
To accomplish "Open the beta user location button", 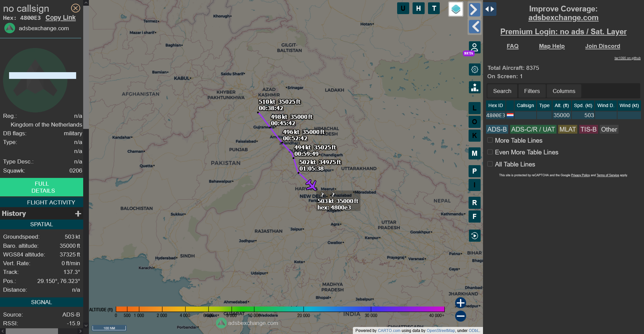I will point(474,47).
